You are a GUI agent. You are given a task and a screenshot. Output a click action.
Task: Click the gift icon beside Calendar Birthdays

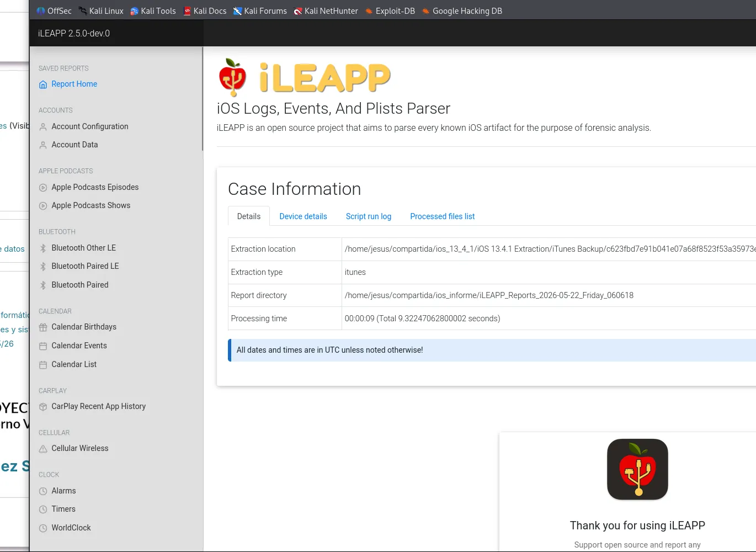43,327
